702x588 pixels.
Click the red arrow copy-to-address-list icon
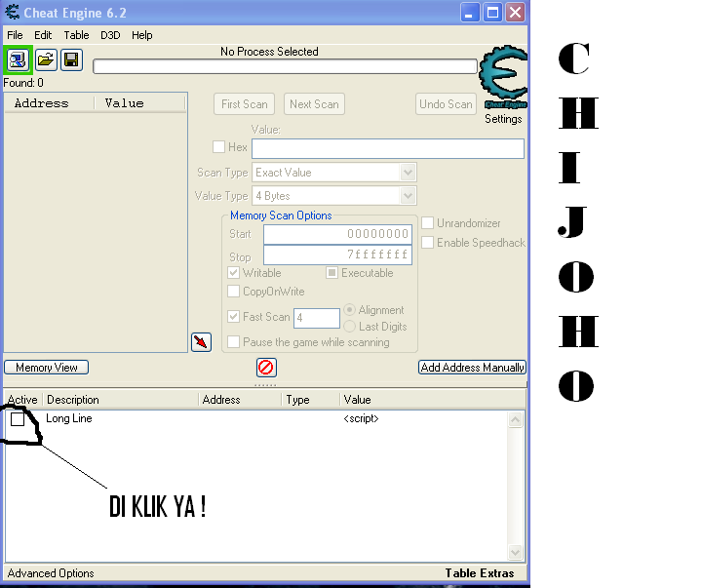coord(201,342)
